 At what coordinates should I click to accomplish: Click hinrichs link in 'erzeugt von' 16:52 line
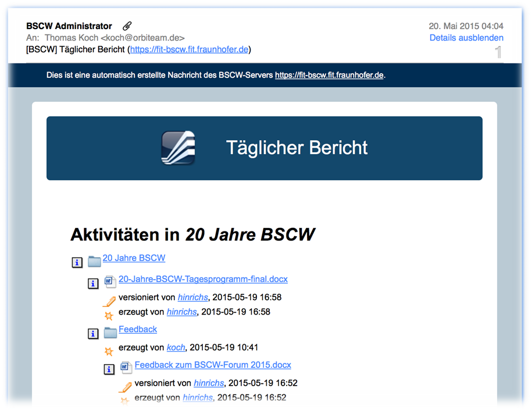pos(198,397)
